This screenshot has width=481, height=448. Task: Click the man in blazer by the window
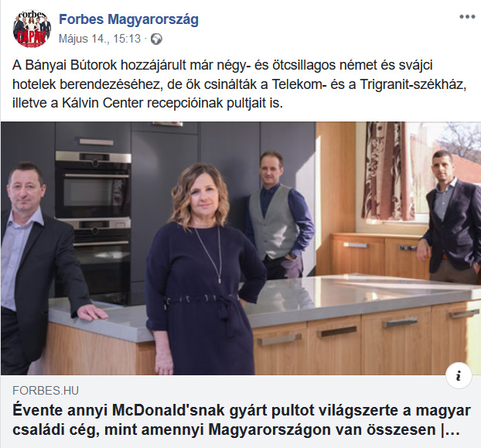pos(451,217)
